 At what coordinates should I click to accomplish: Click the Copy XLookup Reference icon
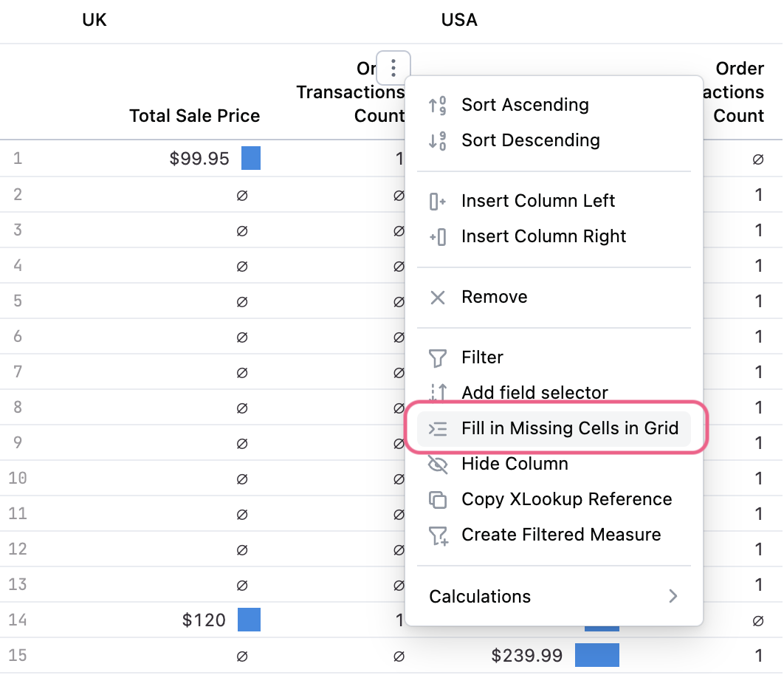[437, 499]
